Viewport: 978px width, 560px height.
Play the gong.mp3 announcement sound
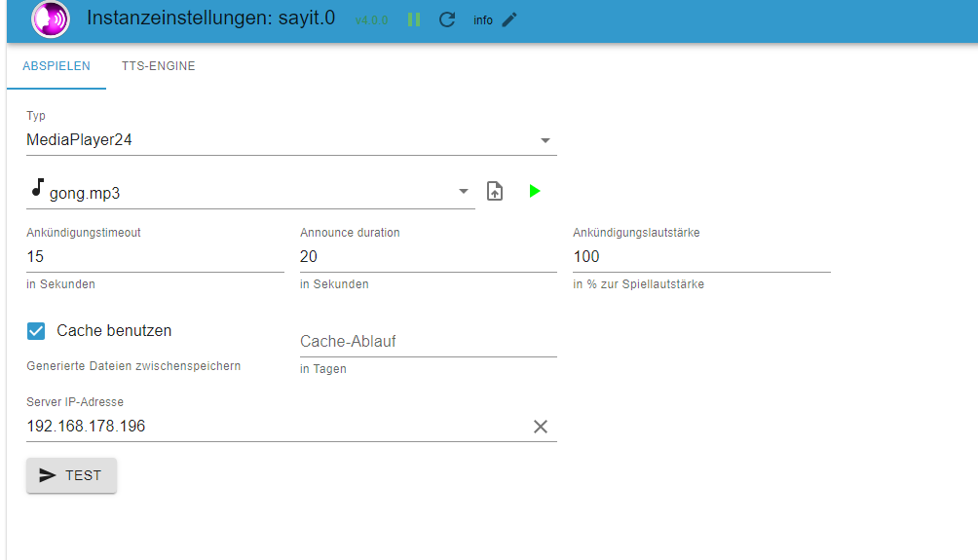click(x=534, y=191)
